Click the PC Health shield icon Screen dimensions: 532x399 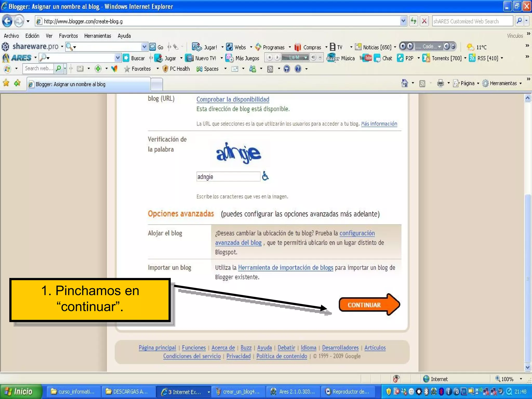[x=165, y=69]
